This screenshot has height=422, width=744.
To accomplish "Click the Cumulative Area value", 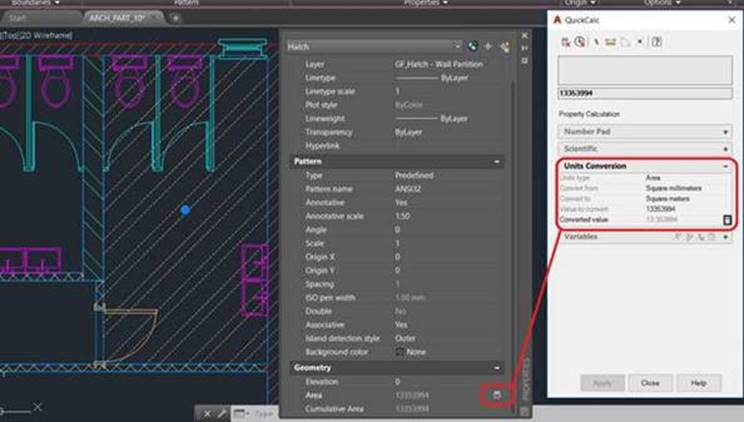I will pos(412,409).
